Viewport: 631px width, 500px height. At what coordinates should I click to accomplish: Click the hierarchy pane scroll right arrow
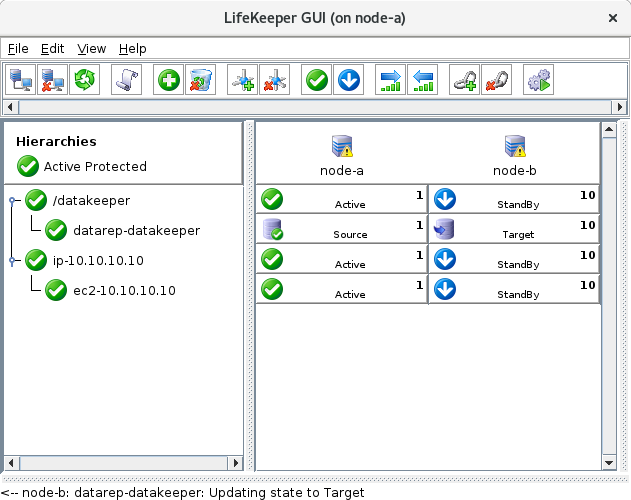236,463
